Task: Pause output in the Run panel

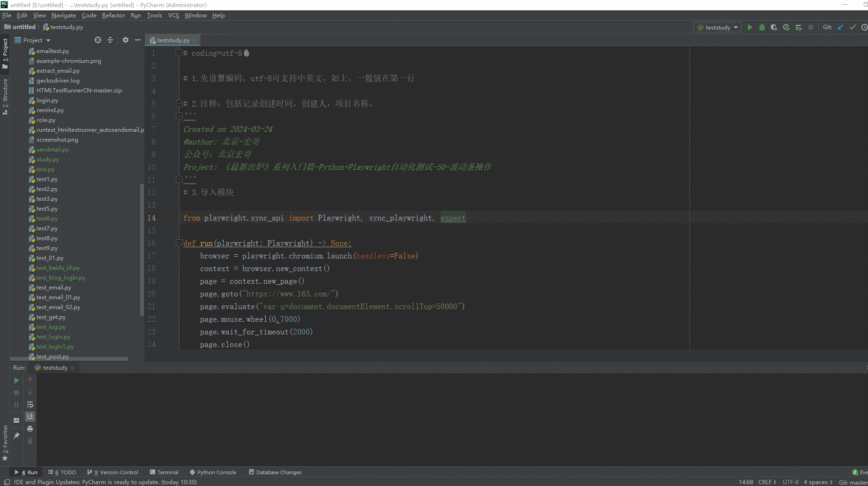Action: [16, 404]
